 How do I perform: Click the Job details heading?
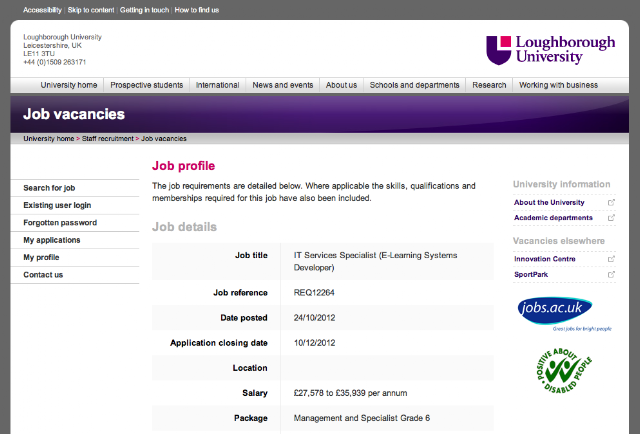(x=184, y=227)
